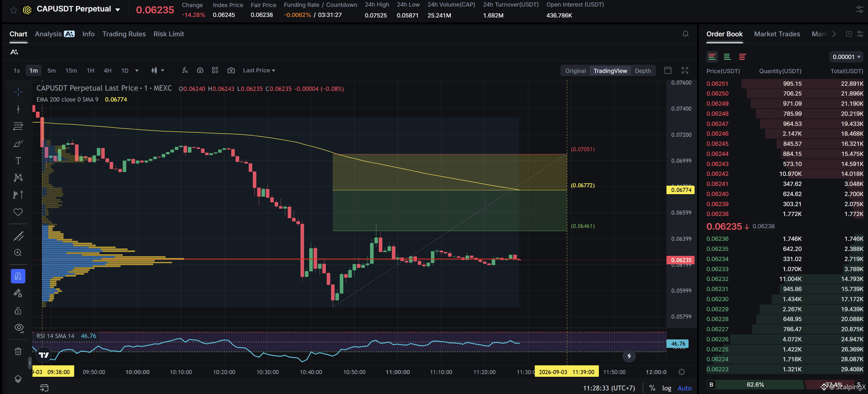Take a chart snapshot with camera icon

pos(231,70)
